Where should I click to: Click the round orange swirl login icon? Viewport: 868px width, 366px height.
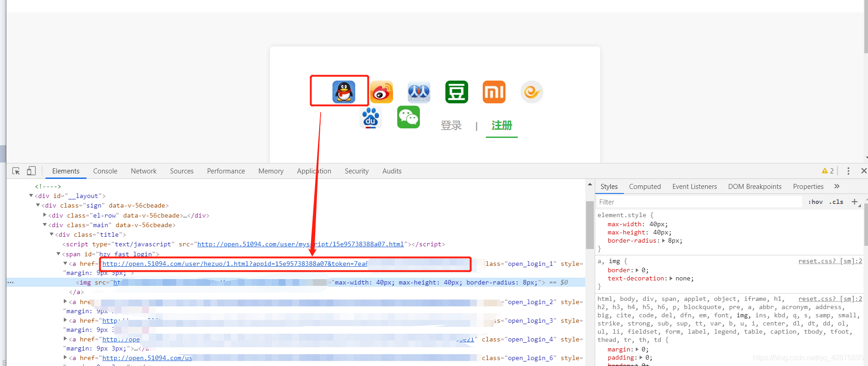(532, 92)
